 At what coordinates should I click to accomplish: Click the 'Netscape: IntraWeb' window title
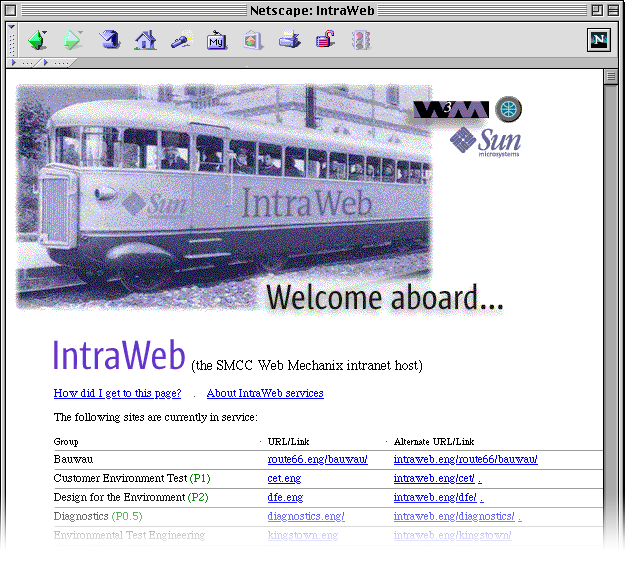312,10
